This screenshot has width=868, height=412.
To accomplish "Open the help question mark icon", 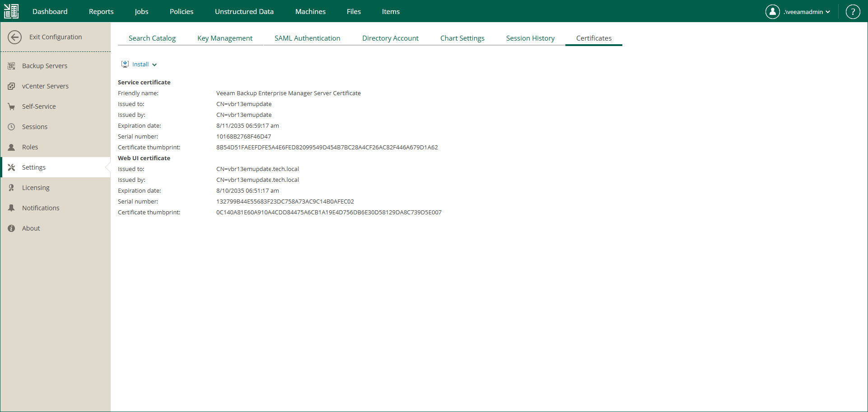I will click(x=853, y=11).
